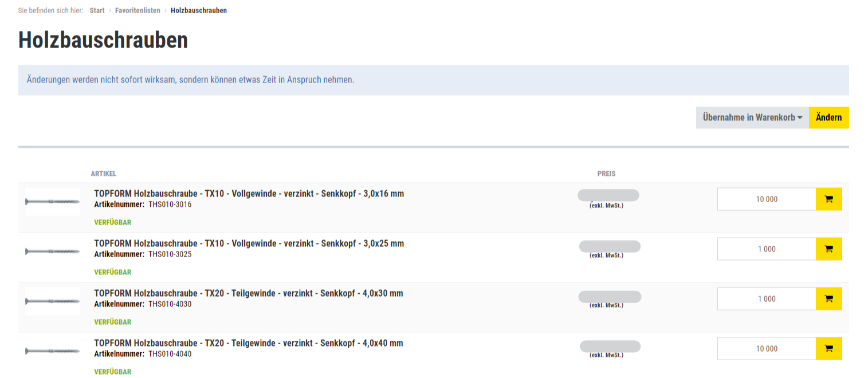The height and width of the screenshot is (378, 868).
Task: Open the TX20 Teilgewinde 4,0x40 mm product title
Action: click(x=248, y=343)
